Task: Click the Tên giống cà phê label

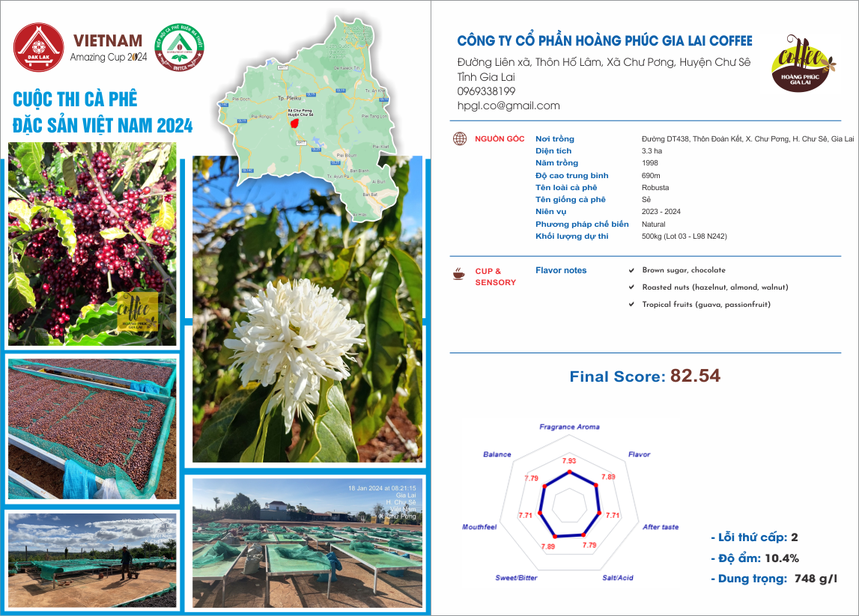Action: click(570, 200)
